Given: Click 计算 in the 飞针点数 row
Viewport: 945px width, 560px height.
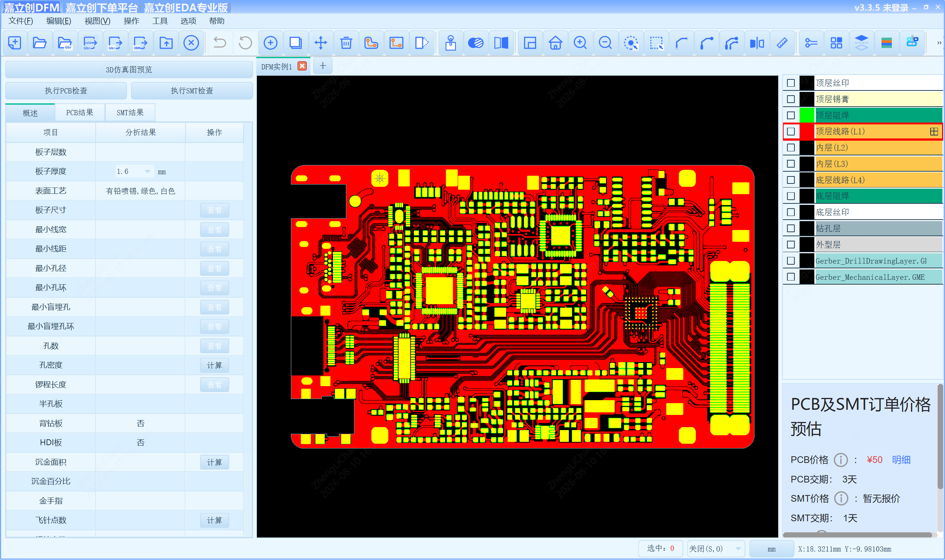Looking at the screenshot, I should pos(214,521).
